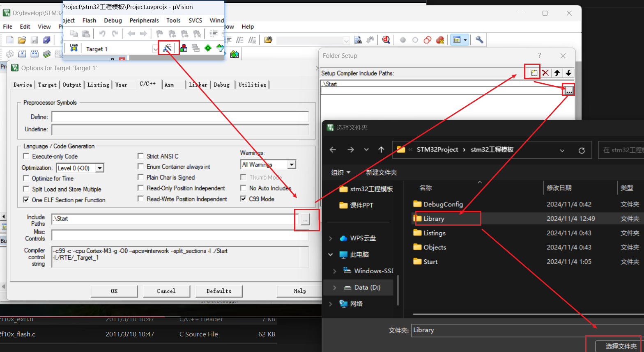The width and height of the screenshot is (644, 352).
Task: Open the File menu
Action: (7, 27)
